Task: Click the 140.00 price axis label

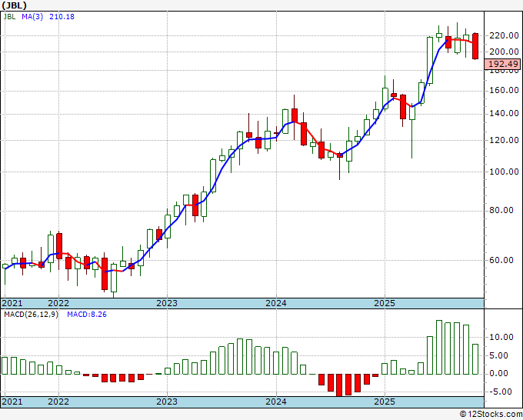Action: click(x=504, y=114)
